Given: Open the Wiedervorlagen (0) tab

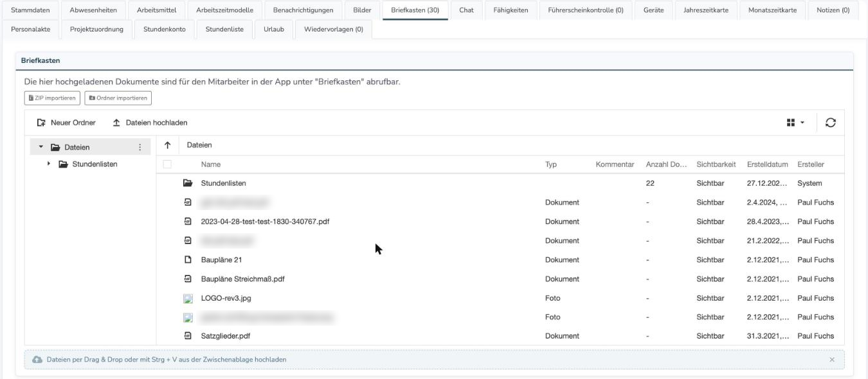Looking at the screenshot, I should click(x=333, y=29).
